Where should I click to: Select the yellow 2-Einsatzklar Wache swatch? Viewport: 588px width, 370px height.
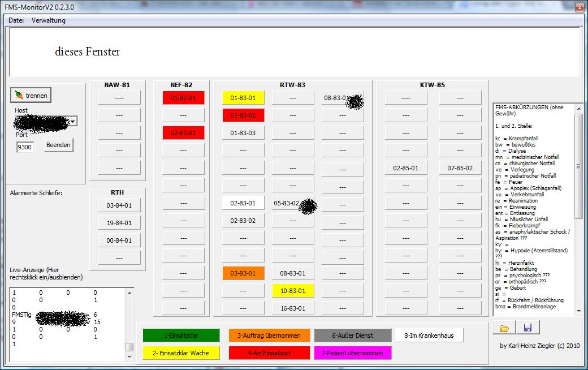pyautogui.click(x=181, y=352)
